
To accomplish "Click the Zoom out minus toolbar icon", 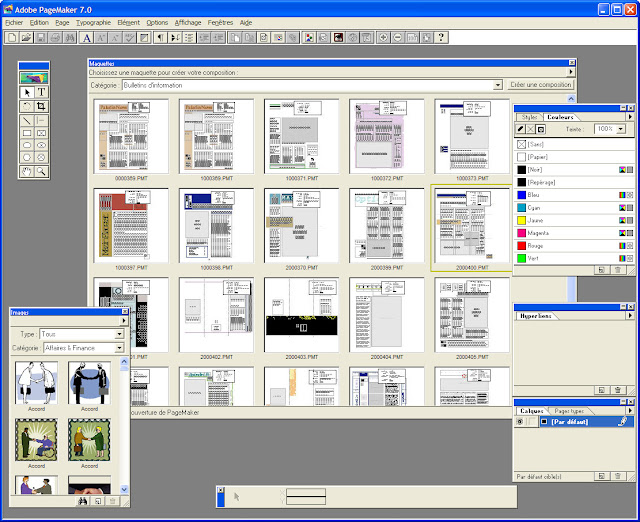I will pyautogui.click(x=398, y=38).
